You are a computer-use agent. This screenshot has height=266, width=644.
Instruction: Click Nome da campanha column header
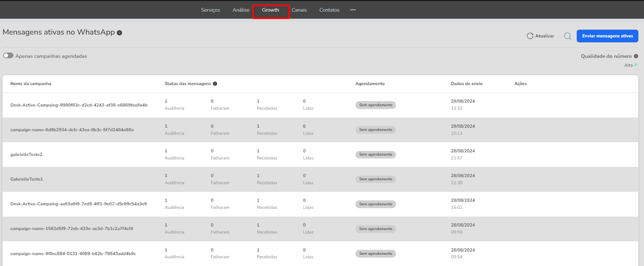[x=31, y=84]
